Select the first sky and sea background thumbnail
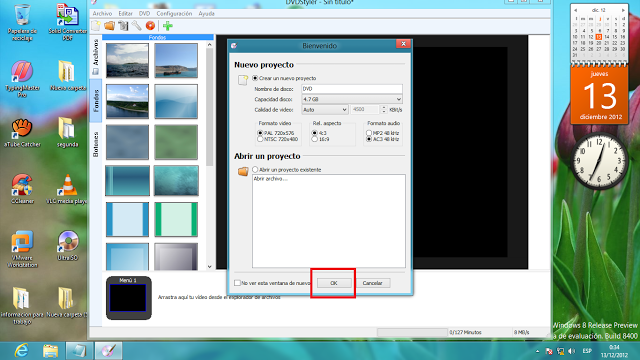This screenshot has width=640, height=360. click(127, 60)
